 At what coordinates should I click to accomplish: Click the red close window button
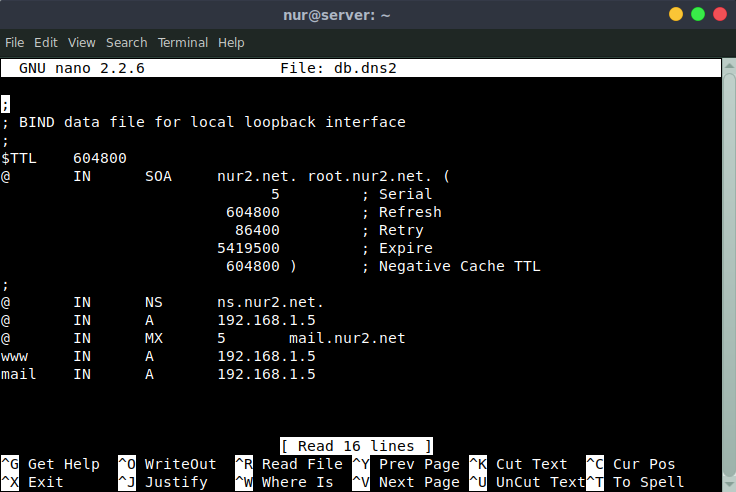[720, 15]
